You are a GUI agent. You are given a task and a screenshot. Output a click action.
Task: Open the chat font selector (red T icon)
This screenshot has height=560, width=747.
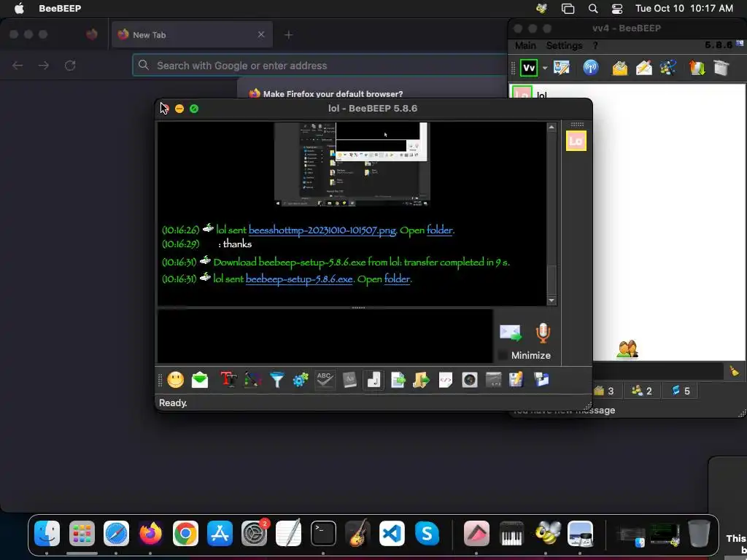click(x=228, y=379)
